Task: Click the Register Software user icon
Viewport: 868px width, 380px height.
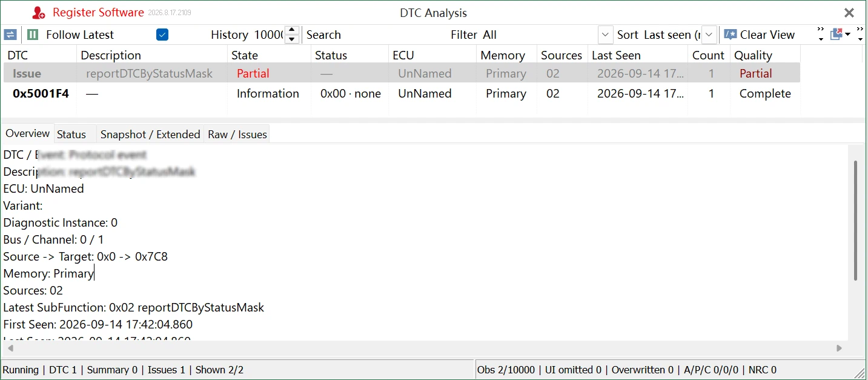Action: pyautogui.click(x=39, y=13)
